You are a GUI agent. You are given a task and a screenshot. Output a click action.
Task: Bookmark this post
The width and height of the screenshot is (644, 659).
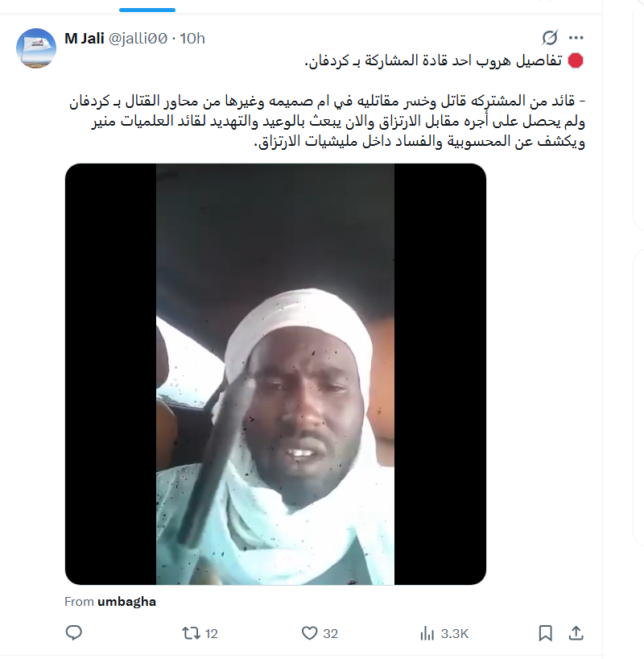pos(545,633)
